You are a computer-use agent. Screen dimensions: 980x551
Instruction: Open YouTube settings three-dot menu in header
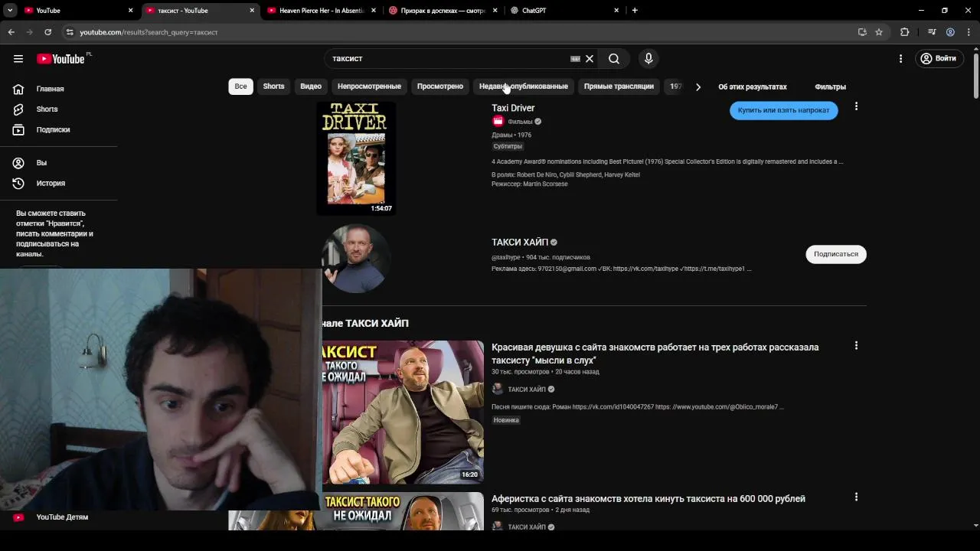900,59
